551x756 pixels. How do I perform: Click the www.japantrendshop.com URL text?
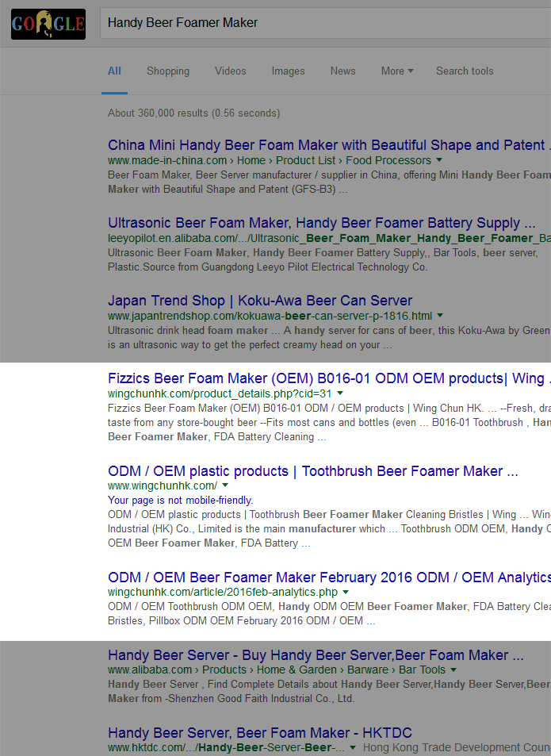tap(270, 316)
